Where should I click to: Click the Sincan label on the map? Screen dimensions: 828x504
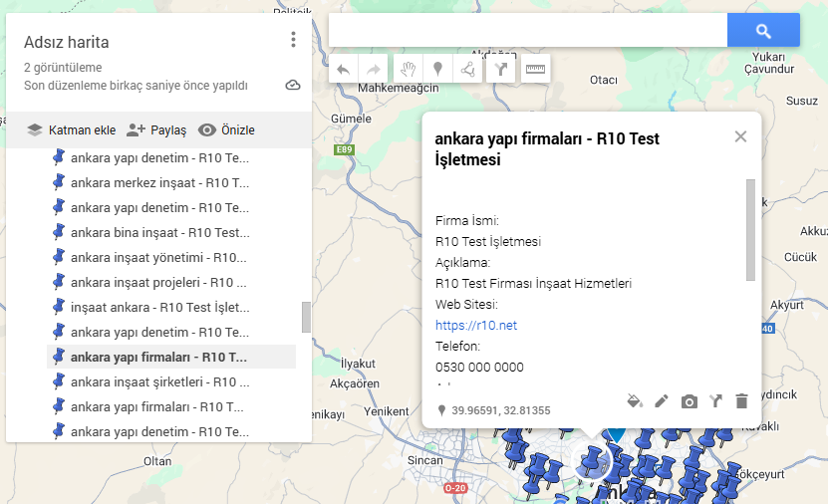pos(425,460)
